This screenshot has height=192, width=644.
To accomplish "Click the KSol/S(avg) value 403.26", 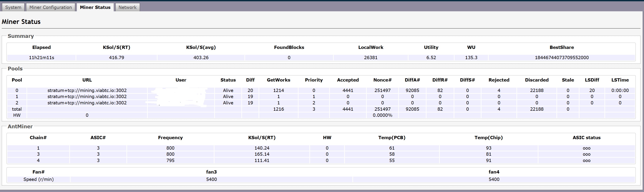I will click(x=201, y=58).
